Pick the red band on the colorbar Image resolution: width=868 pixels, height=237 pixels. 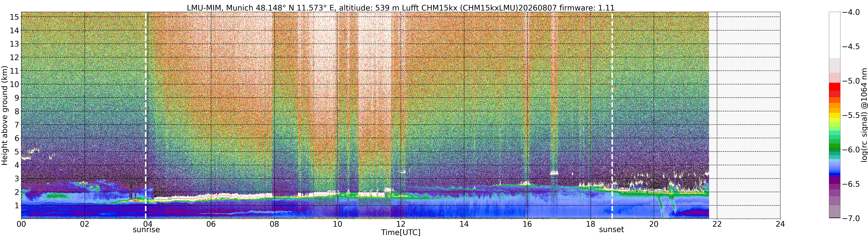pos(835,87)
